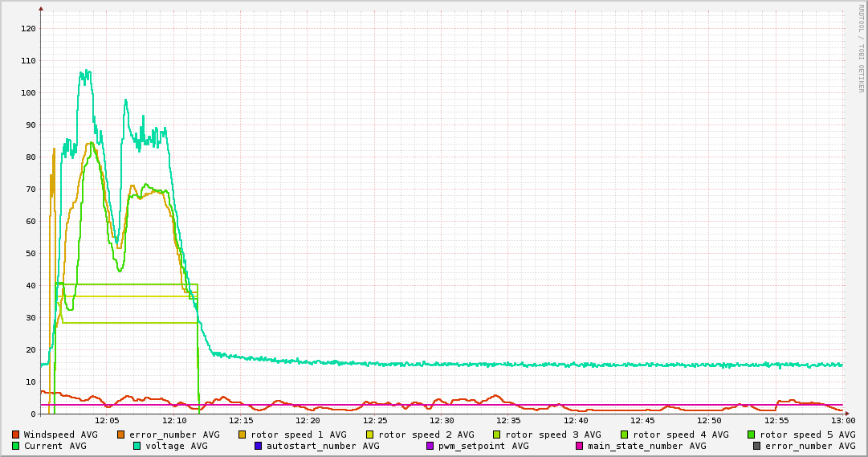Select the rotor speed 3 AVG legend label
The width and height of the screenshot is (868, 457).
point(552,435)
